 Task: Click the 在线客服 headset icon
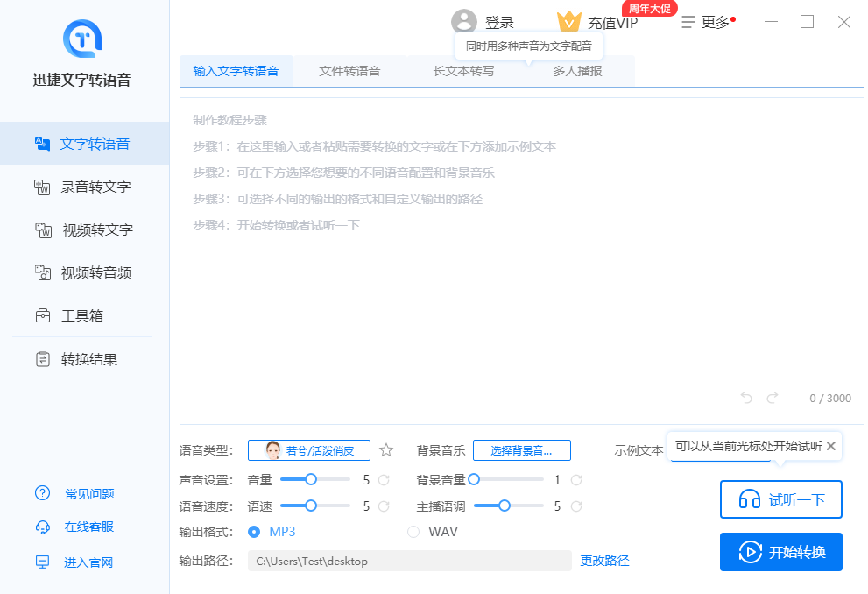[43, 527]
